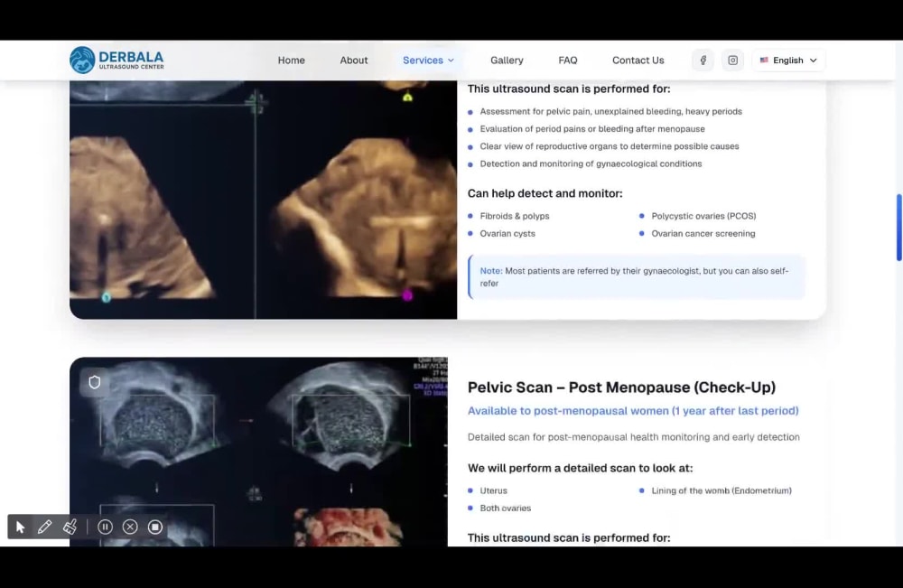Click the self-refer Note box text
903x588 pixels.
(x=634, y=277)
